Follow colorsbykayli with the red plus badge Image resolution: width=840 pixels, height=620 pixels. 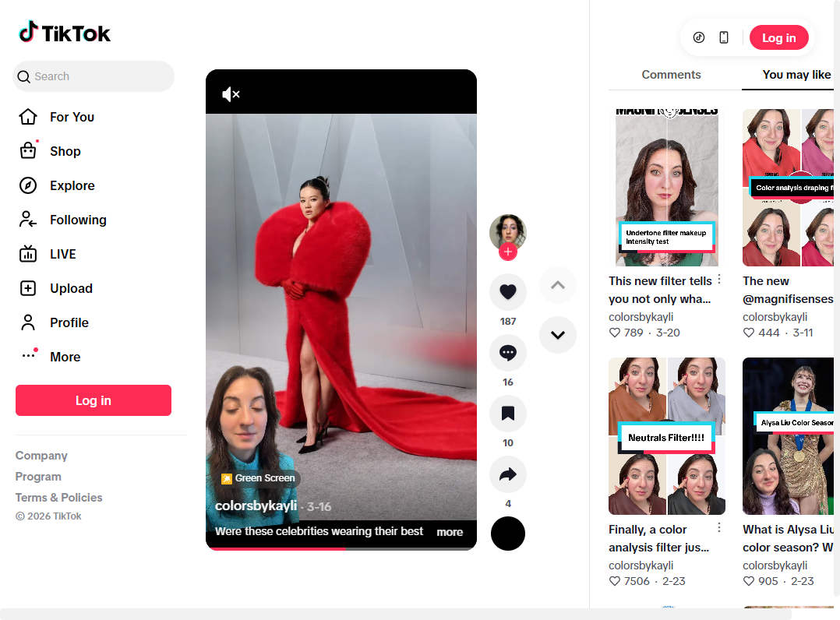[507, 252]
